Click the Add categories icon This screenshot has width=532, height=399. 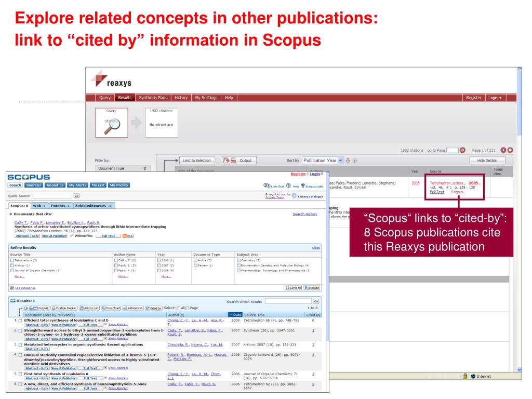(x=12, y=288)
